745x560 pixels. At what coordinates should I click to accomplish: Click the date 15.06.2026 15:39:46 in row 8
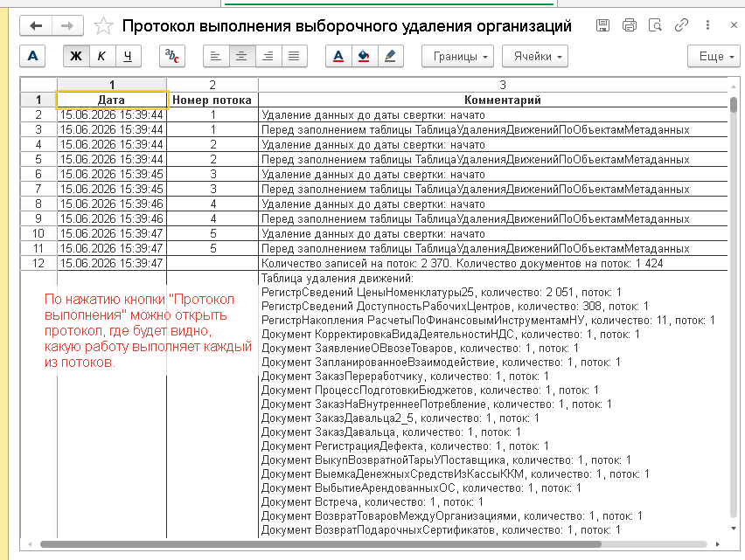pyautogui.click(x=112, y=204)
